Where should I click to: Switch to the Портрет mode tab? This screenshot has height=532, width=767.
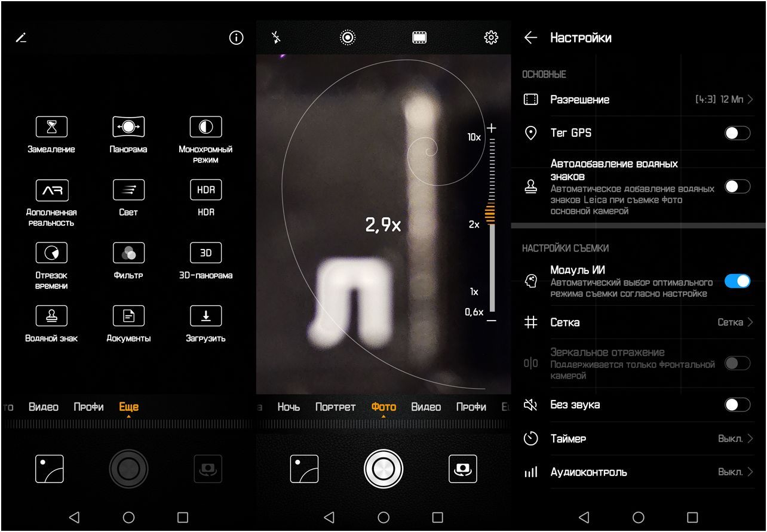[x=335, y=407]
